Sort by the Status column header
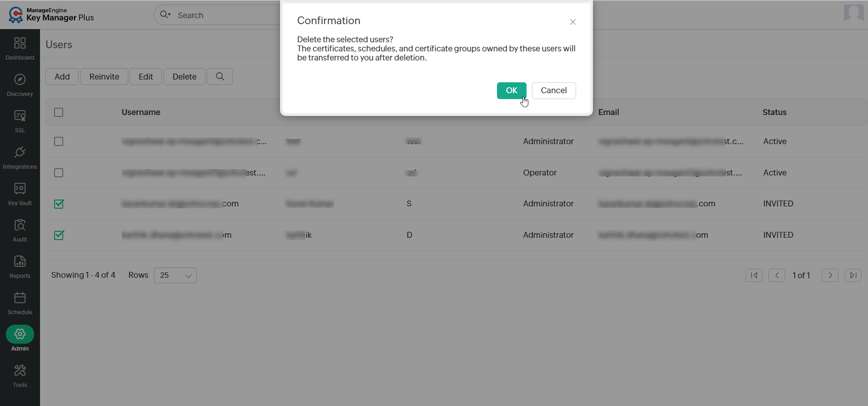Viewport: 868px width, 406px height. [x=774, y=112]
